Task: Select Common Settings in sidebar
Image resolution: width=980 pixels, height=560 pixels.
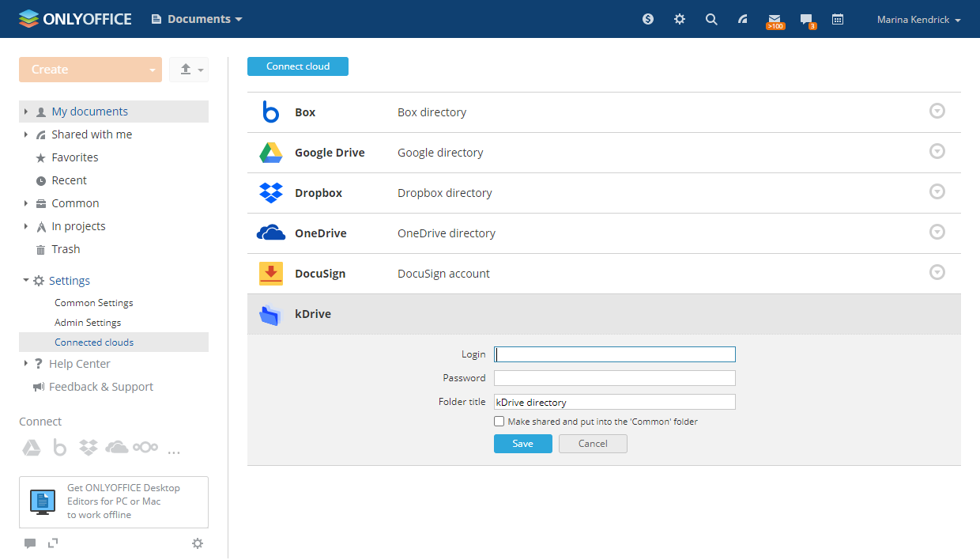Action: (94, 303)
